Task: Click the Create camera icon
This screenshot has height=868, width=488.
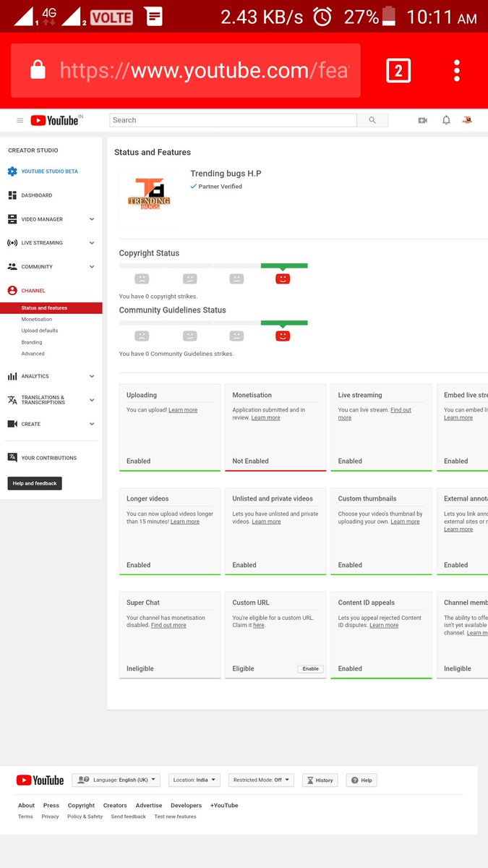Action: (x=12, y=424)
